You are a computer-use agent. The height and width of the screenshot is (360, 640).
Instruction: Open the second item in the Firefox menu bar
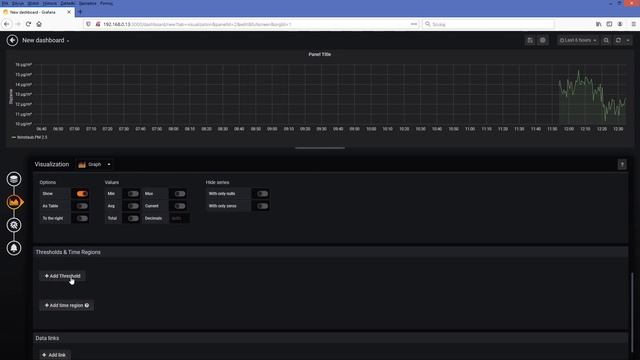point(18,3)
